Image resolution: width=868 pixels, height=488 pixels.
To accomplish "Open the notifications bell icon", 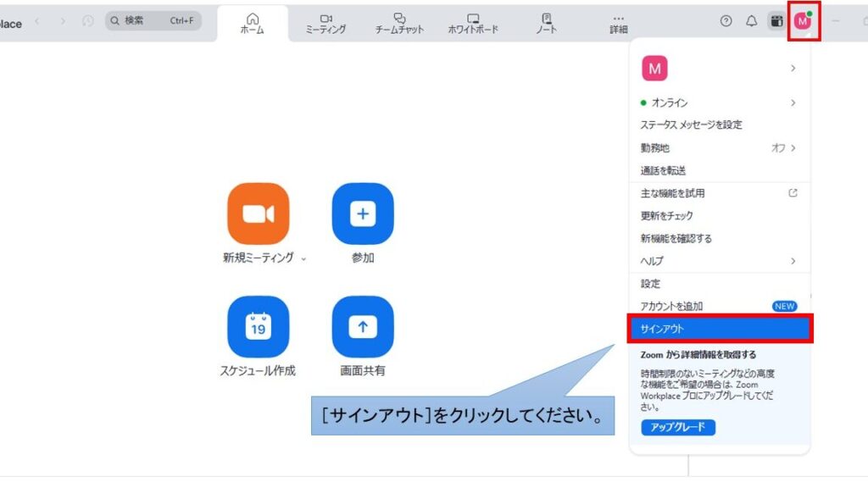I will 751,22.
